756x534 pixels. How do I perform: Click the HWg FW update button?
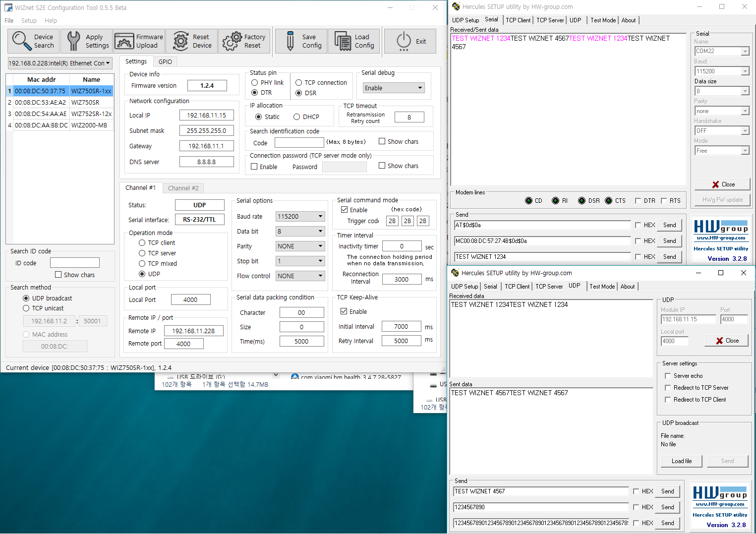(722, 200)
